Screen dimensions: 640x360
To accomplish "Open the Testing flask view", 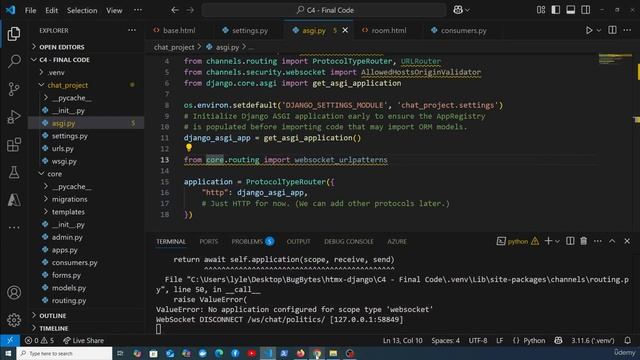I will click(14, 172).
